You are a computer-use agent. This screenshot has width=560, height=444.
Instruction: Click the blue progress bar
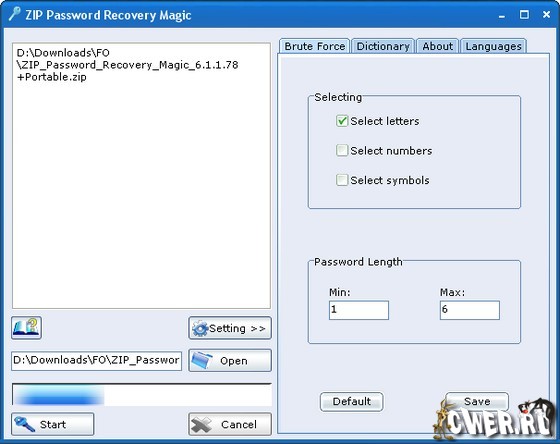coord(142,395)
